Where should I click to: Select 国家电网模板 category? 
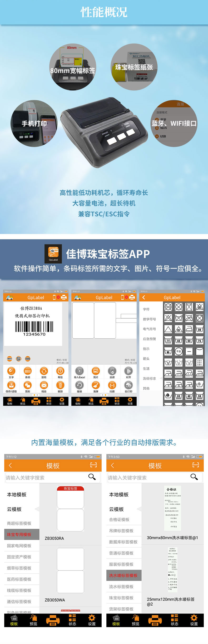click(22, 546)
